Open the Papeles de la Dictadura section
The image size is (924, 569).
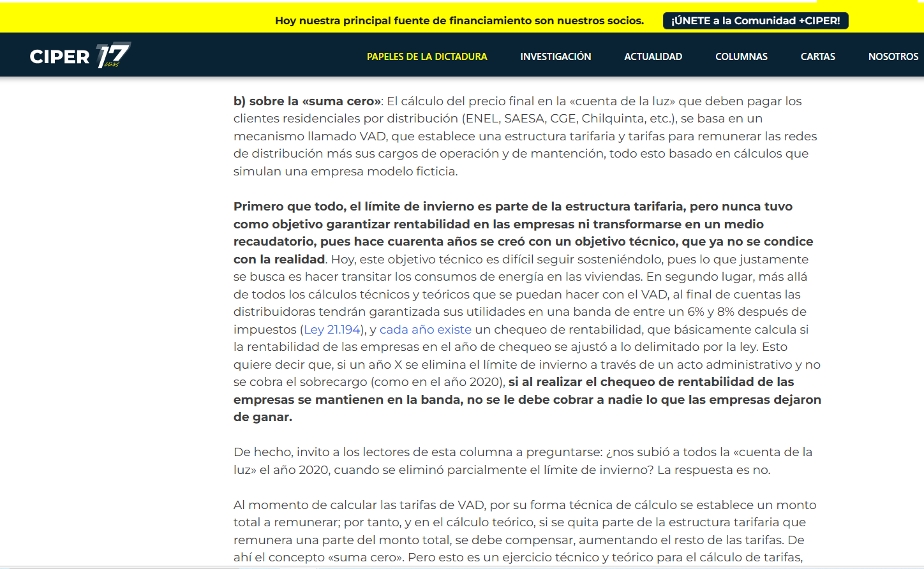point(427,57)
